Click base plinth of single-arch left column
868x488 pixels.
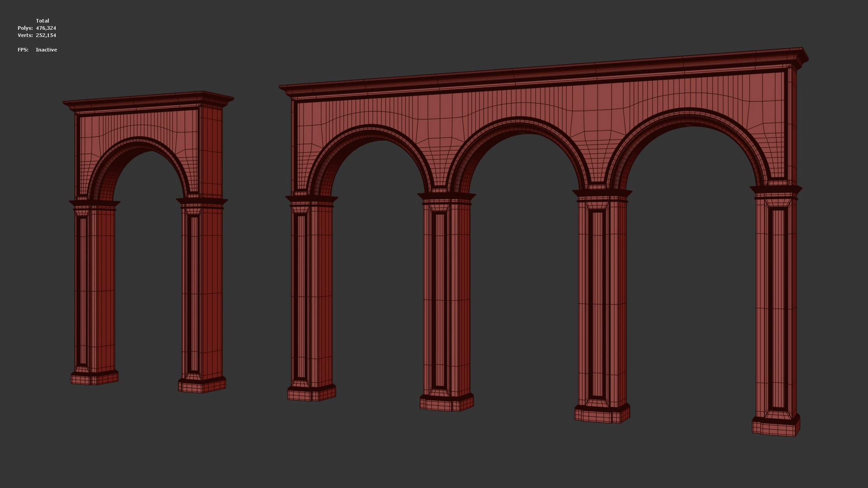[x=94, y=378]
